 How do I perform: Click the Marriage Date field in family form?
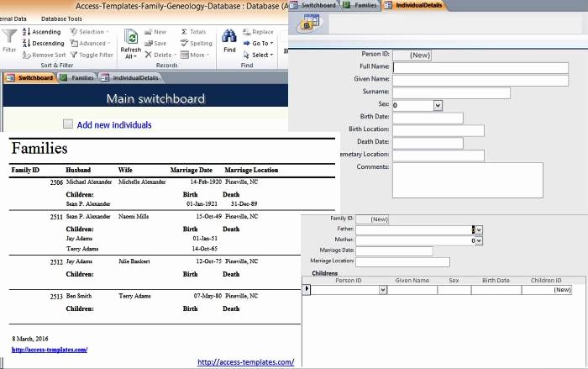[394, 251]
